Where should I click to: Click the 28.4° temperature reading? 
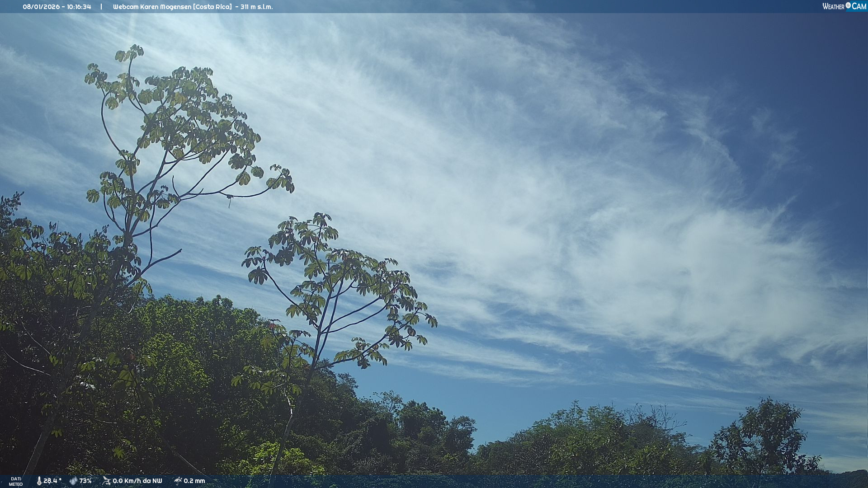click(x=52, y=481)
